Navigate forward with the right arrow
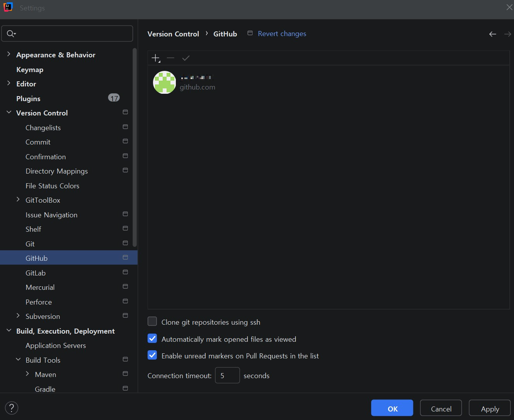The image size is (514, 420). [x=507, y=34]
